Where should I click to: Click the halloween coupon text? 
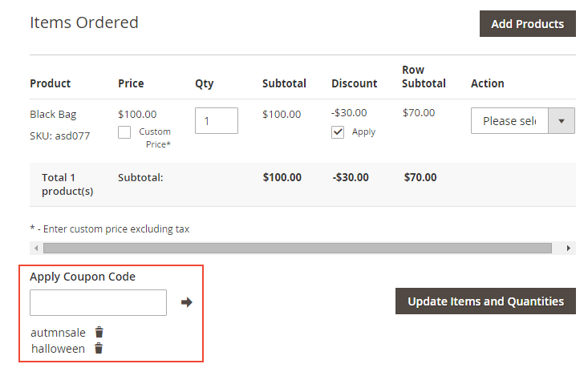(x=58, y=349)
